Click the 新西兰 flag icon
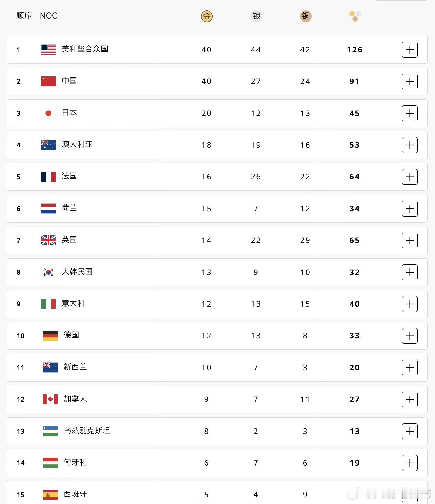 coord(50,368)
